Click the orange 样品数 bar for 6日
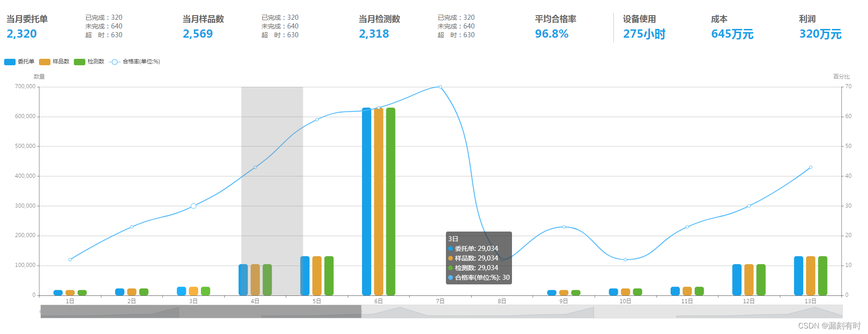Screen dimensions: 868x334 coord(378,201)
